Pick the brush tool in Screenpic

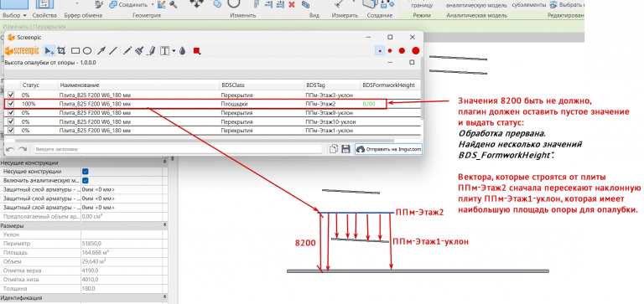click(140, 51)
